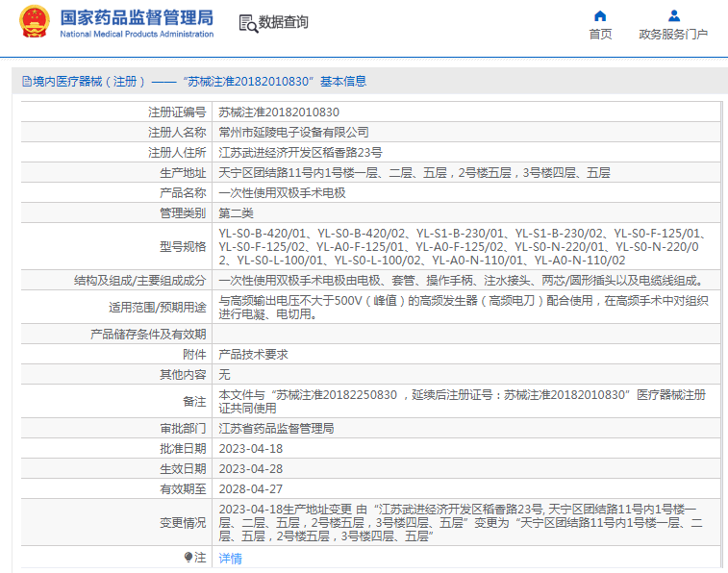This screenshot has height=573, width=728.
Task: Click the 有效期至 row label
Action: click(x=183, y=489)
